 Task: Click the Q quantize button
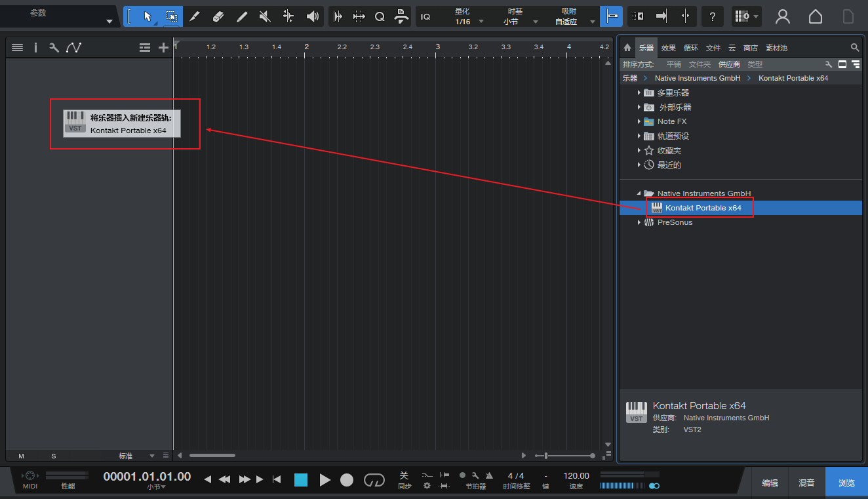click(x=380, y=16)
